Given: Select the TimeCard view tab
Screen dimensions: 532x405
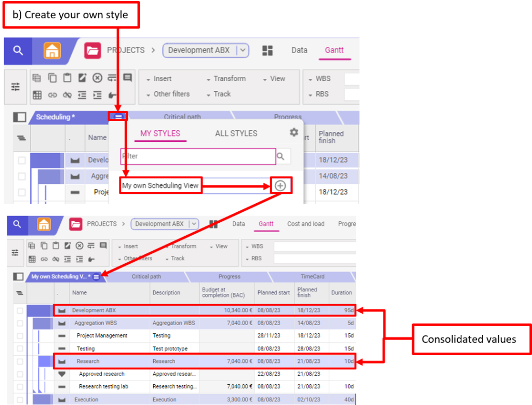Looking at the screenshot, I should point(312,277).
